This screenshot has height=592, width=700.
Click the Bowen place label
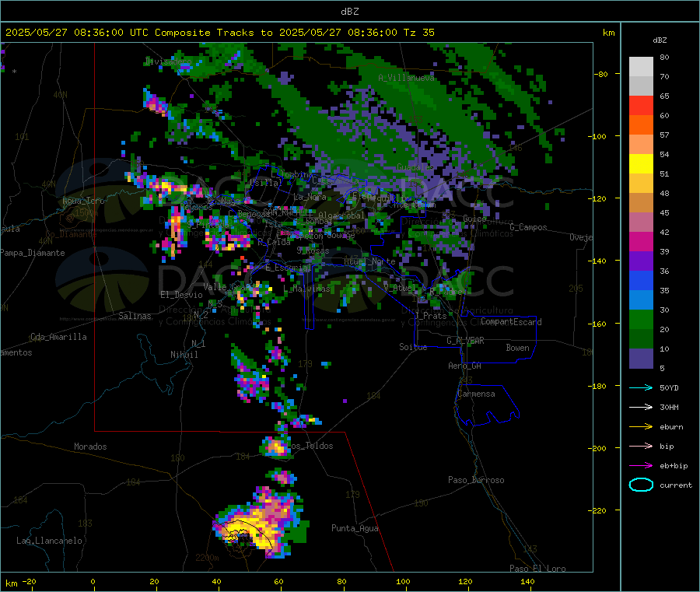click(x=517, y=348)
